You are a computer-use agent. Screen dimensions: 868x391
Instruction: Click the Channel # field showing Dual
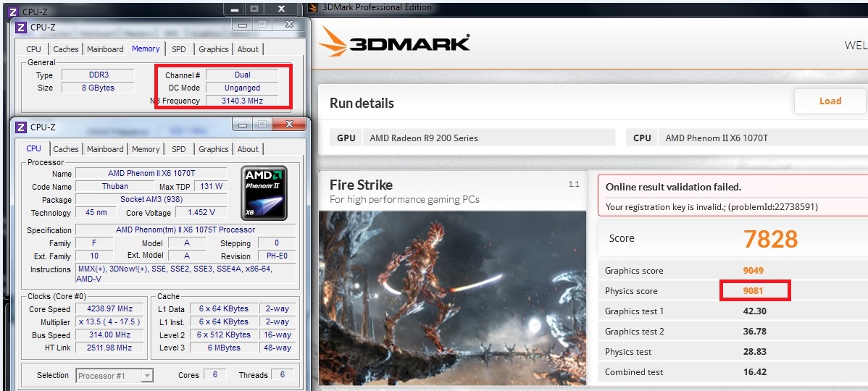242,75
